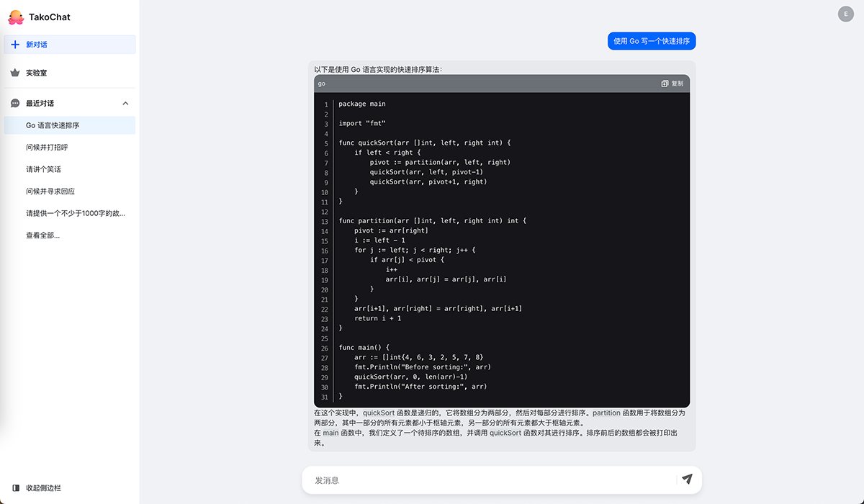Open the 请讲个笑话 conversation

43,169
